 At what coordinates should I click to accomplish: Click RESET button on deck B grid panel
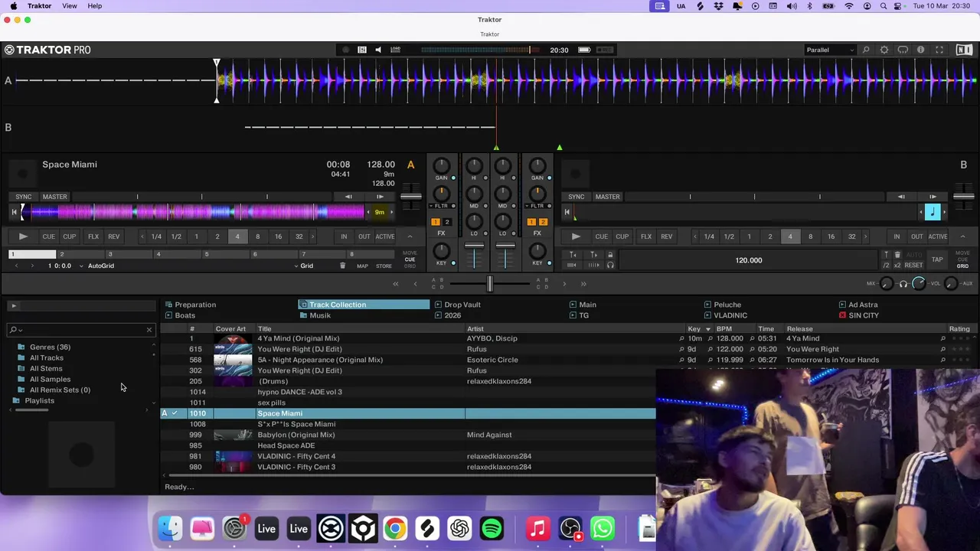[913, 266]
